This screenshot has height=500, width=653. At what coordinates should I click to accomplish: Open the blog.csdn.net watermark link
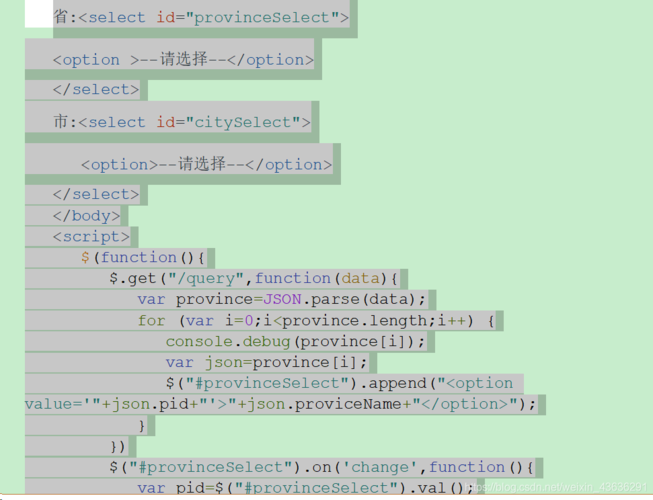click(x=560, y=487)
